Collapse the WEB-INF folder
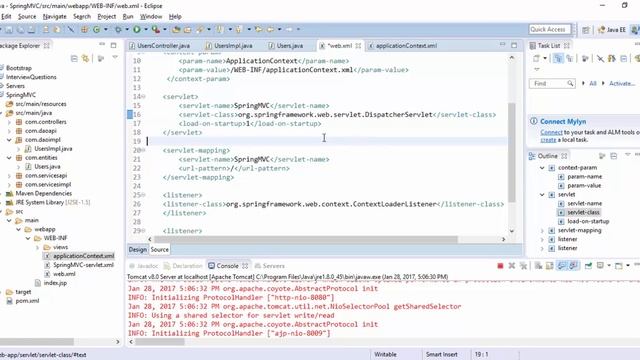640x360 pixels. pos(28,238)
